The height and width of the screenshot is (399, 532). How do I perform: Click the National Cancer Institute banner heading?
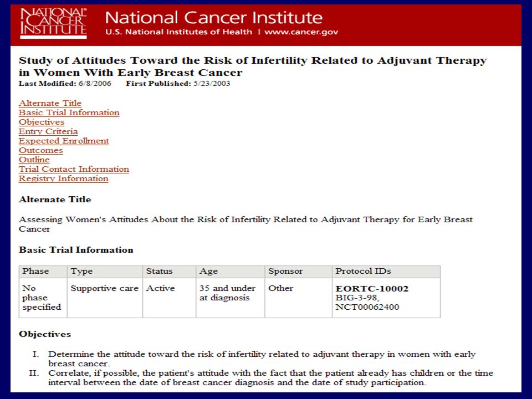click(214, 17)
